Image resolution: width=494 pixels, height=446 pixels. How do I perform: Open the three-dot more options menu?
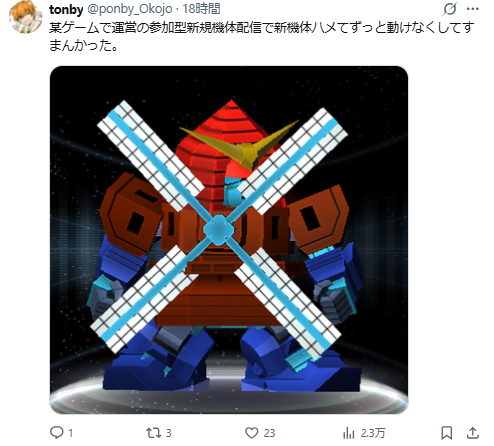473,9
